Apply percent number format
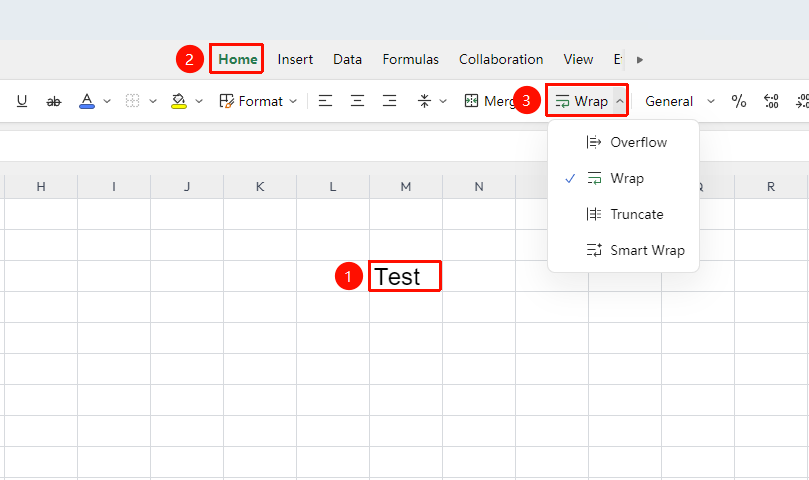 click(x=739, y=101)
